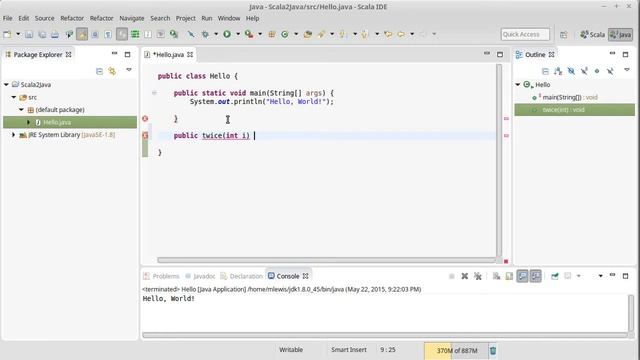Collapse the (default package) node
Image resolution: width=640 pixels, height=360 pixels.
pos(21,110)
